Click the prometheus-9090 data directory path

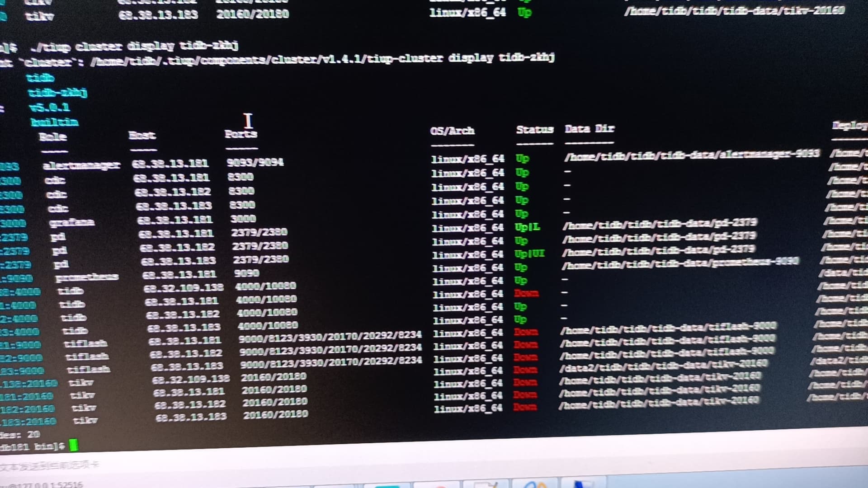[680, 263]
